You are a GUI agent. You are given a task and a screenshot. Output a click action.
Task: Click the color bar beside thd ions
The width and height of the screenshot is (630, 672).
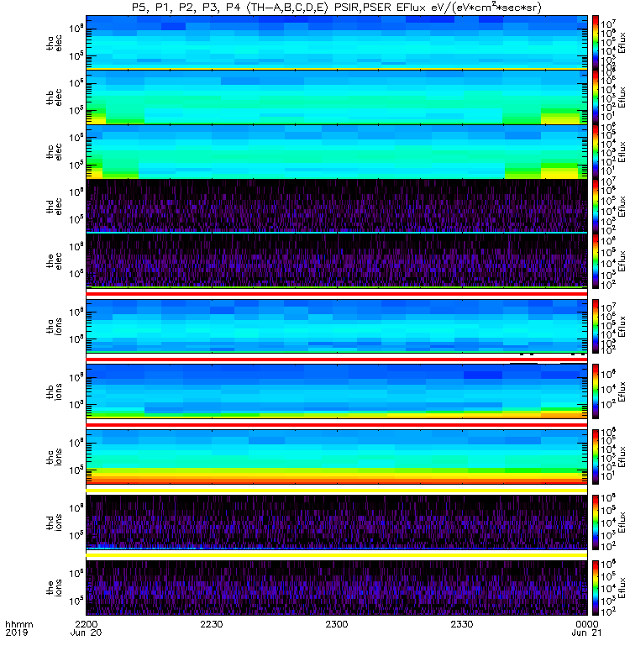pos(596,522)
